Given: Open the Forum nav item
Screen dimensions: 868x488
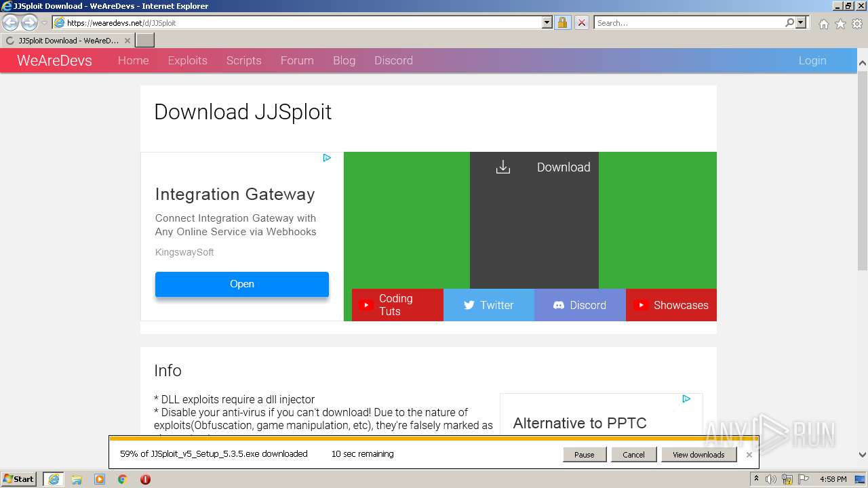Looking at the screenshot, I should tap(297, 60).
